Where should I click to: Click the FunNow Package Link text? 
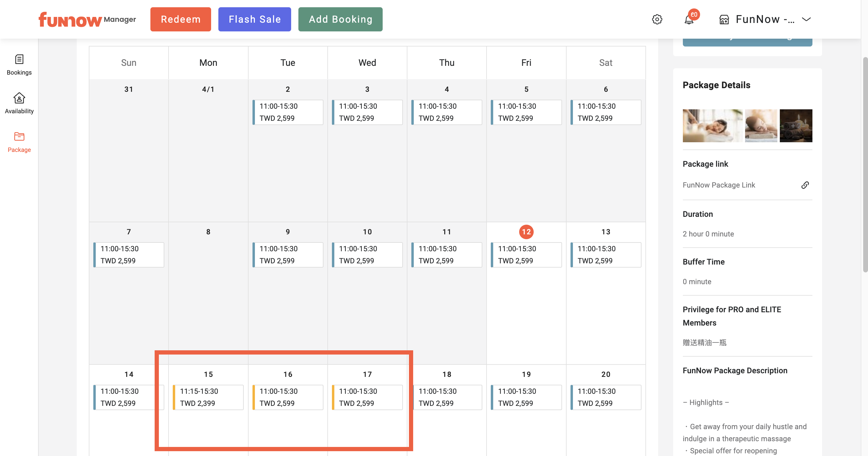click(719, 185)
